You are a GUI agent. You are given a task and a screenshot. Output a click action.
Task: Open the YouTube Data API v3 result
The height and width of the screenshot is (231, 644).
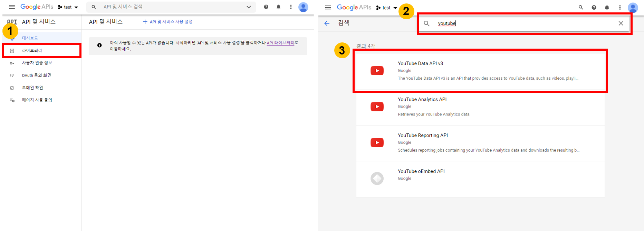pos(480,71)
